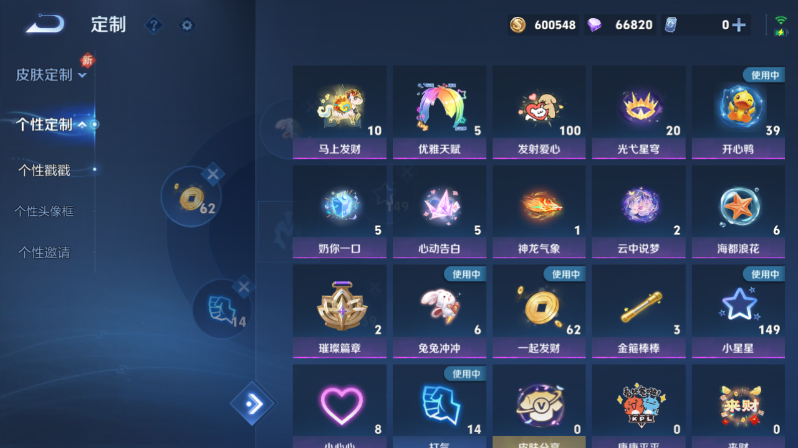Remove the equipped fist effect slot
The image size is (798, 448).
click(244, 287)
